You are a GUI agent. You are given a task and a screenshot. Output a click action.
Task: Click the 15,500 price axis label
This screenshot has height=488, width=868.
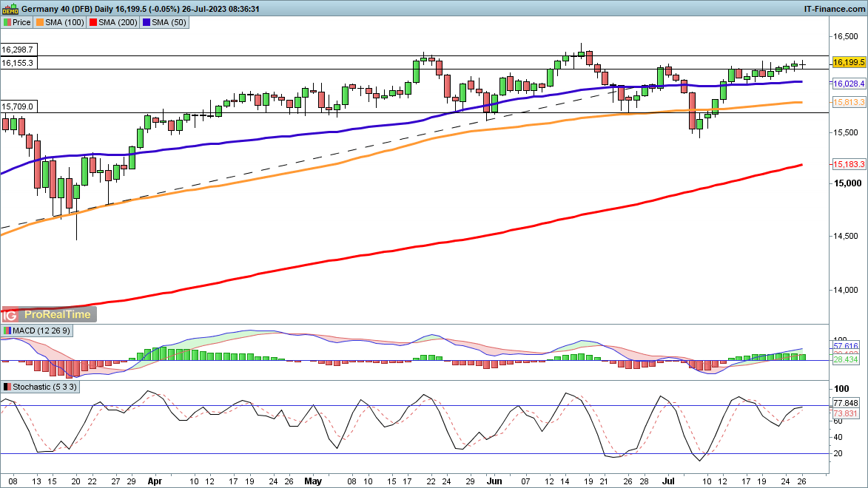click(846, 133)
